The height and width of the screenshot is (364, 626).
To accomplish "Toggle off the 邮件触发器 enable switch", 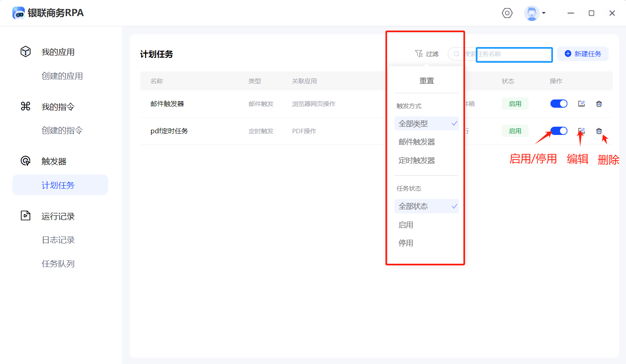I will 559,104.
